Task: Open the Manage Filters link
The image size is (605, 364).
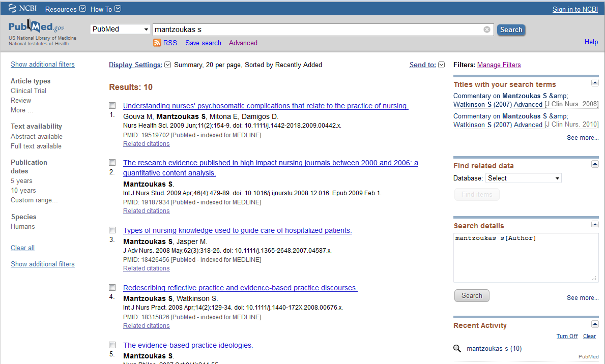Action: [499, 65]
